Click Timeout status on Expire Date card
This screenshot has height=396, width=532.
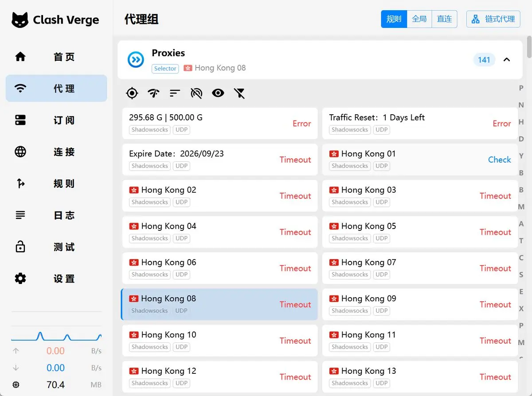pyautogui.click(x=295, y=160)
